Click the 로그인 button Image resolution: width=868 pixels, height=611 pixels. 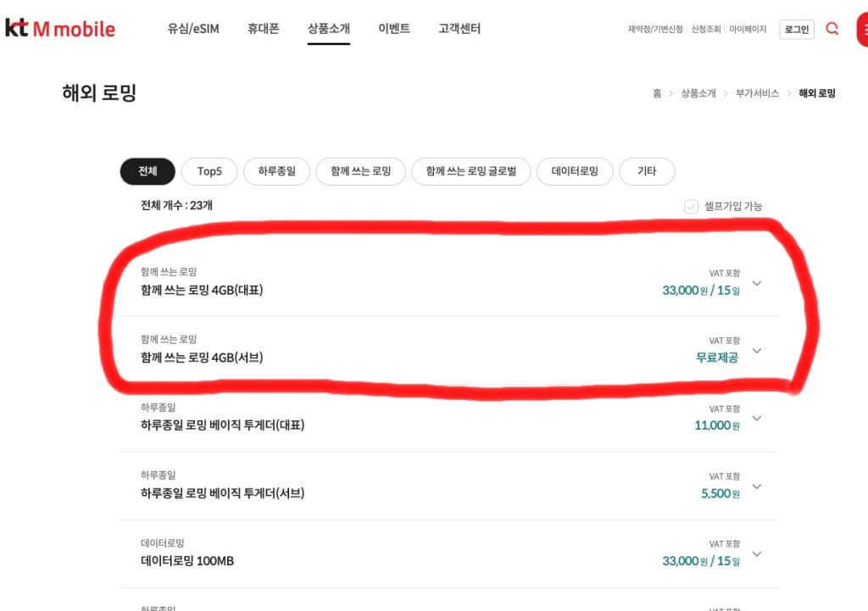pos(797,30)
